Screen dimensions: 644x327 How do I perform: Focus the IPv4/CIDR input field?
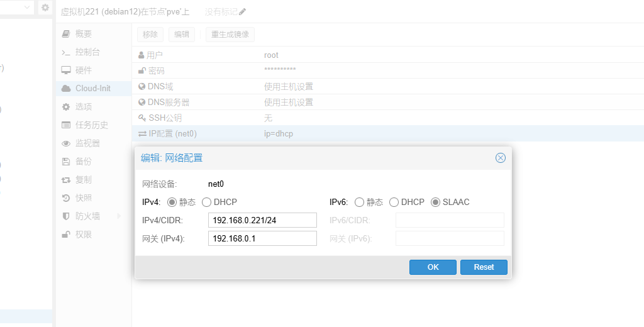pyautogui.click(x=262, y=220)
